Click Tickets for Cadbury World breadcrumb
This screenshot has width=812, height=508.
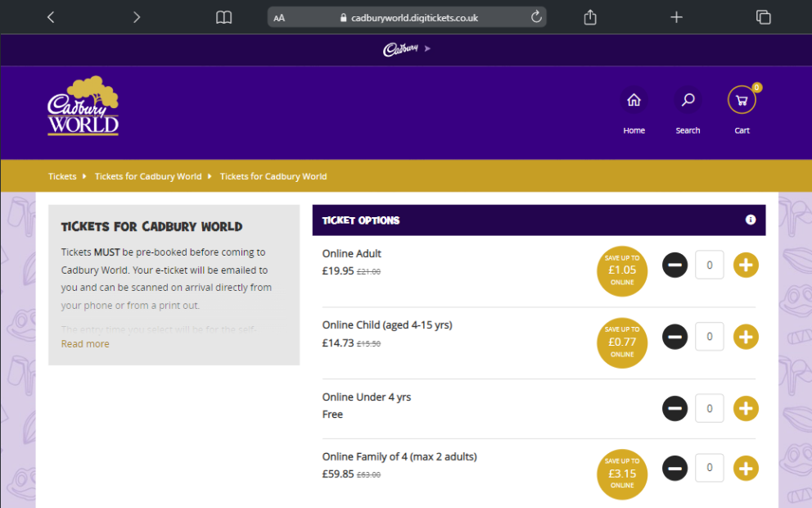tap(147, 176)
